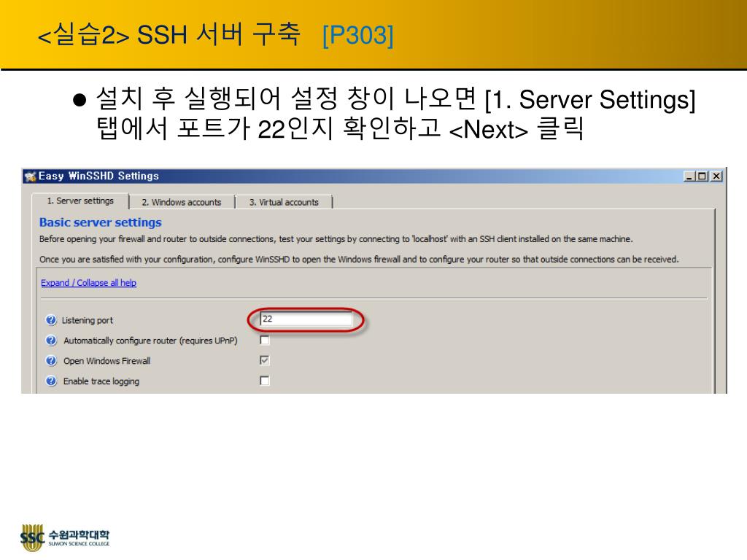The width and height of the screenshot is (747, 560).
Task: Click the Listening port help icon
Action: pyautogui.click(x=51, y=320)
